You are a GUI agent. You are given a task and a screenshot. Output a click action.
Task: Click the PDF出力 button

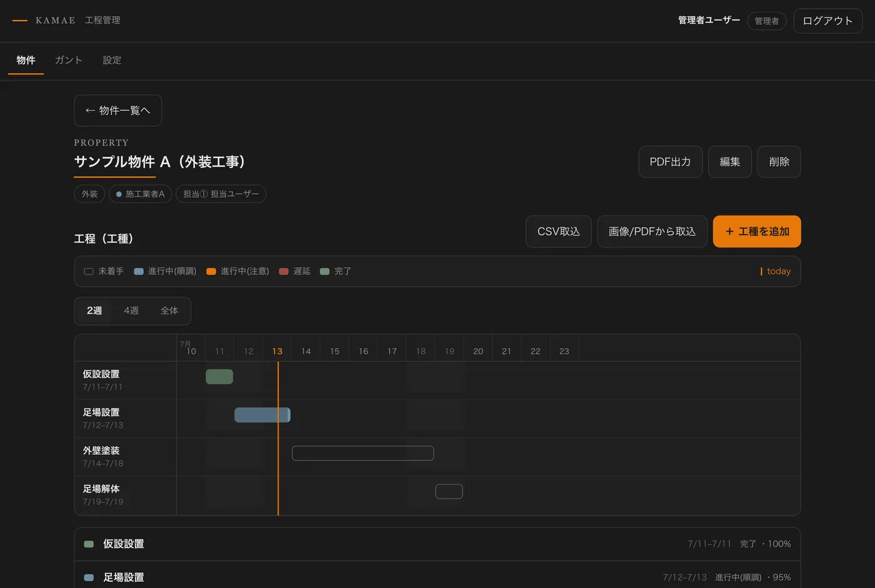670,162
